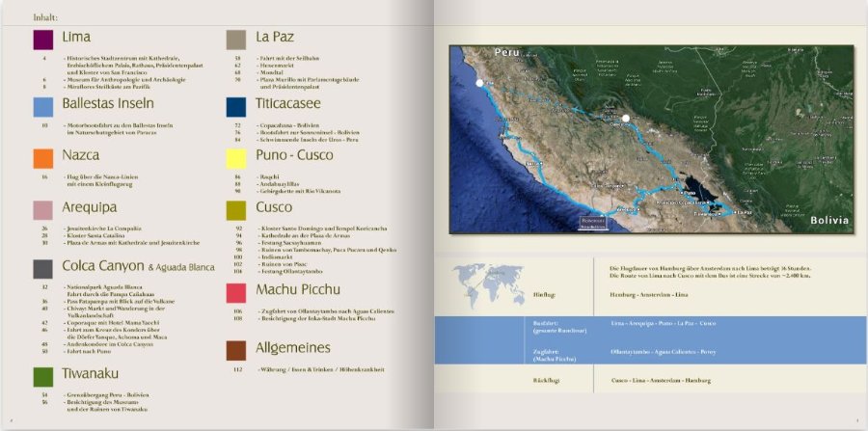Click the brown Allgemeines color square

click(x=236, y=351)
